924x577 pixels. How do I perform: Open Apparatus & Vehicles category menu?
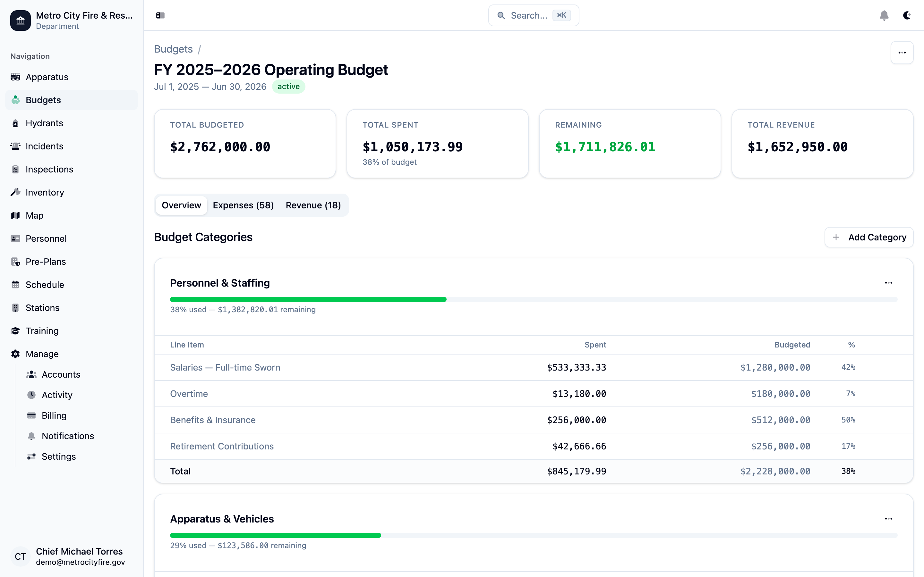coord(888,518)
